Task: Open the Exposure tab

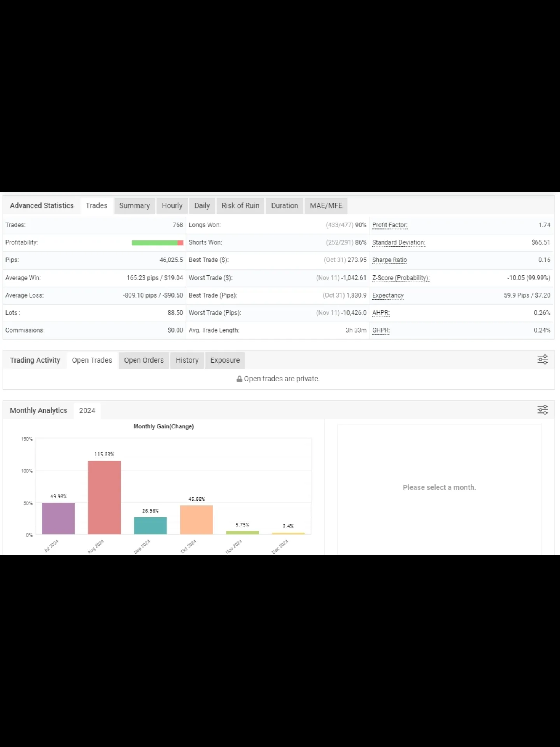Action: [x=225, y=360]
